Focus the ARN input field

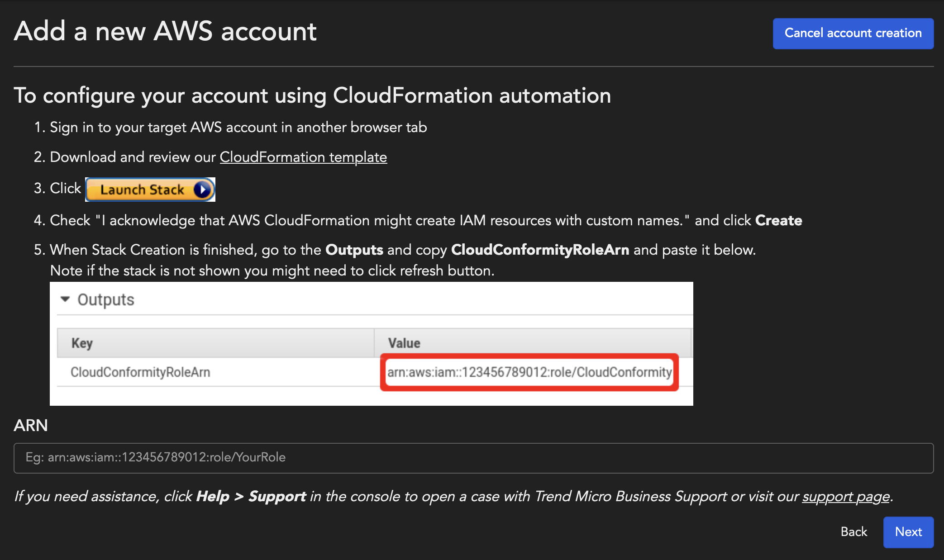473,458
